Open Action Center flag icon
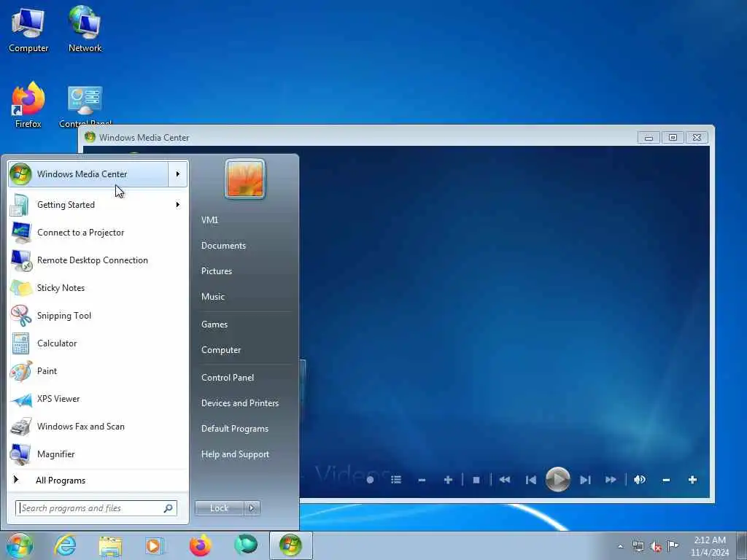 click(673, 545)
